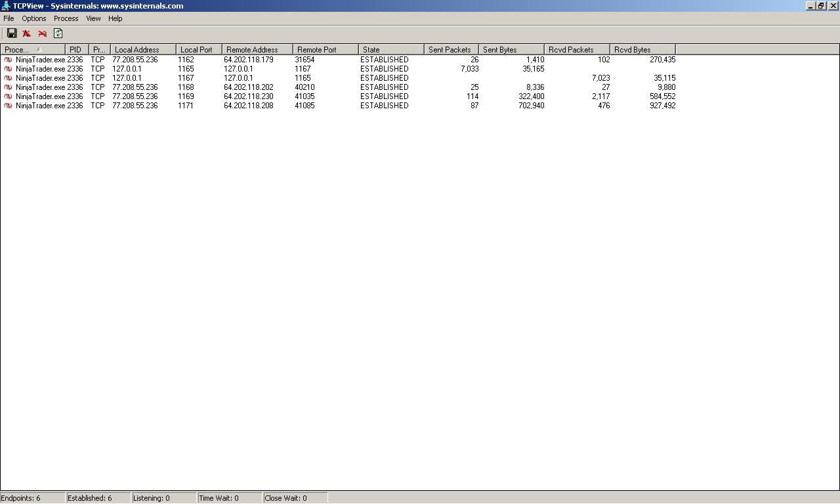Sort by the Remote Address column header
Viewport: 840px width, 504px height.
257,49
